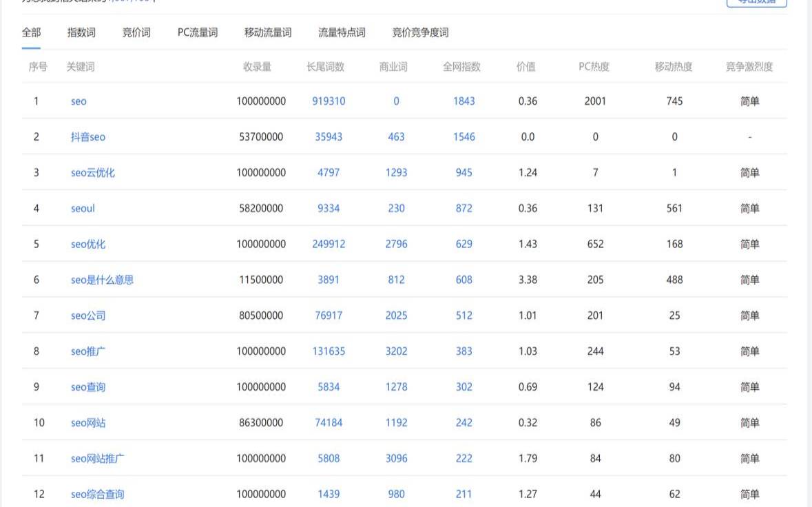Click long-tail count 4797

pyautogui.click(x=329, y=173)
